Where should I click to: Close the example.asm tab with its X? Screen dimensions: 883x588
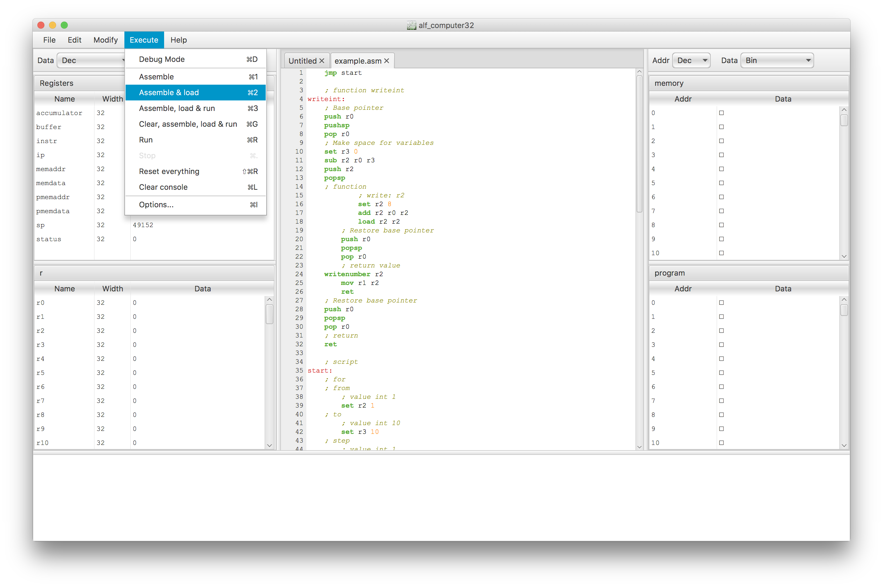tap(387, 61)
